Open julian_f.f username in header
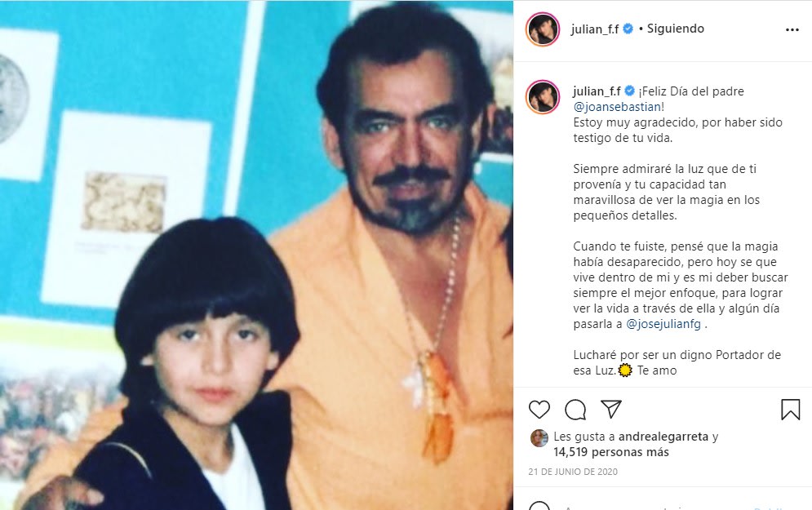This screenshot has width=812, height=510. [594, 29]
